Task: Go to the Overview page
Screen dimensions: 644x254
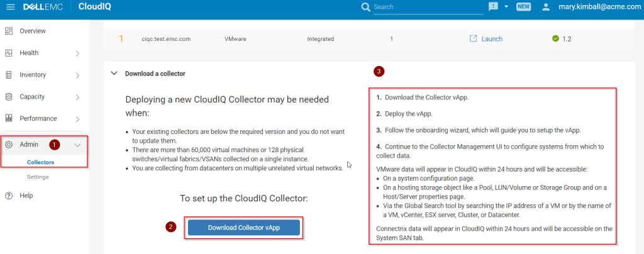Action: point(32,31)
